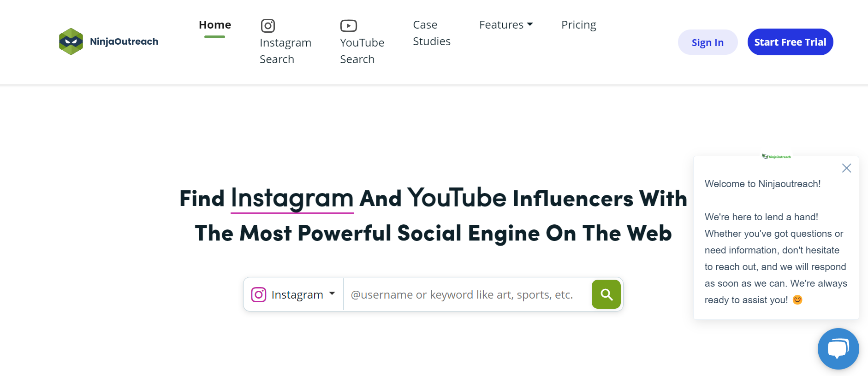Focus the username or keyword search field
Screen dimensions: 868x376
(466, 295)
